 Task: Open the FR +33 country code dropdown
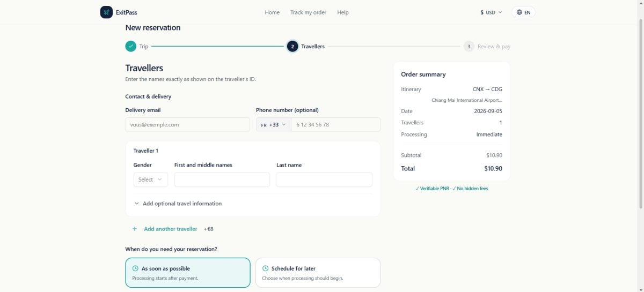[274, 124]
